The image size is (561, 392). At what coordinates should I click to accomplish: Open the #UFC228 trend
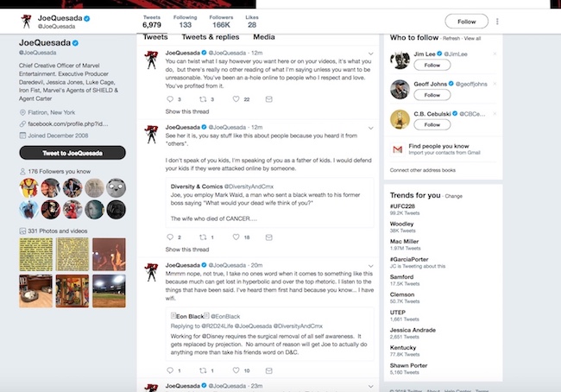[407, 205]
